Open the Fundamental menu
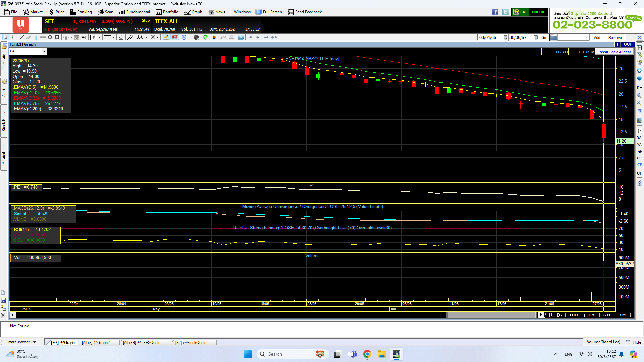This screenshot has width=644, height=362. click(x=135, y=12)
